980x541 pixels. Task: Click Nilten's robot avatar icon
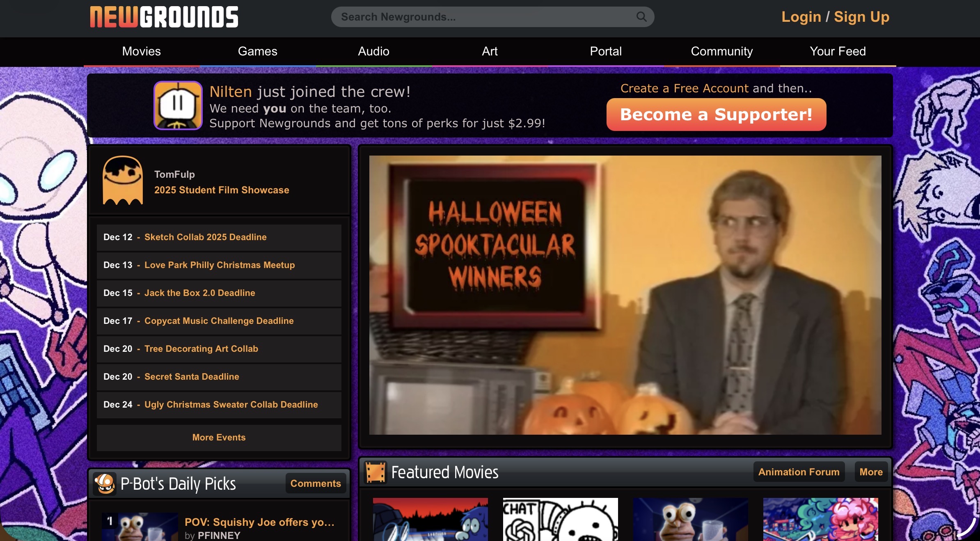(178, 105)
